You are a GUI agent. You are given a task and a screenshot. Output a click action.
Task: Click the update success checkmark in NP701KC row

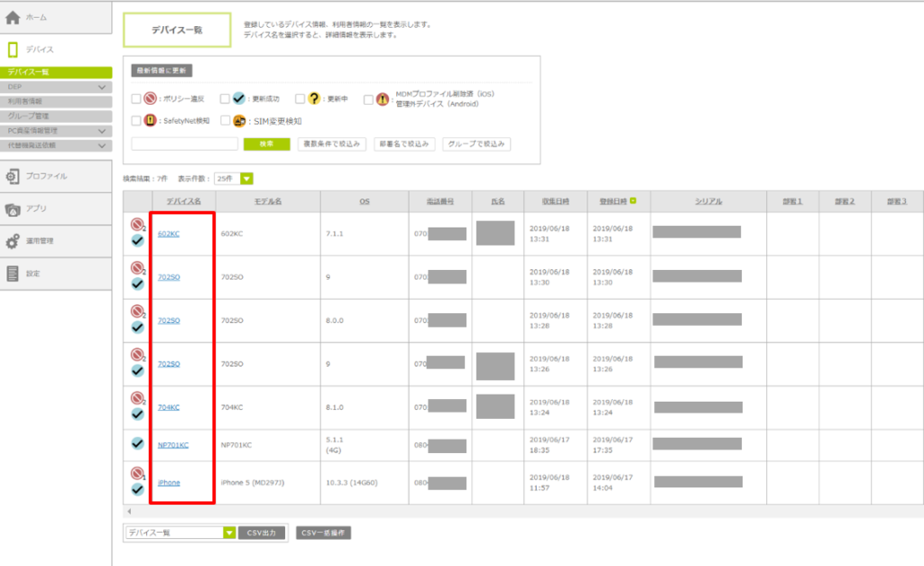[138, 443]
